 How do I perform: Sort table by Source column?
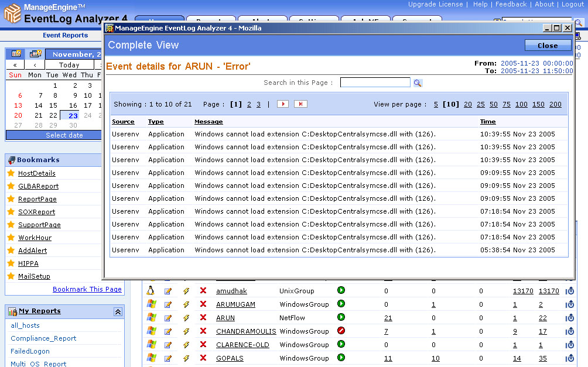pos(123,122)
